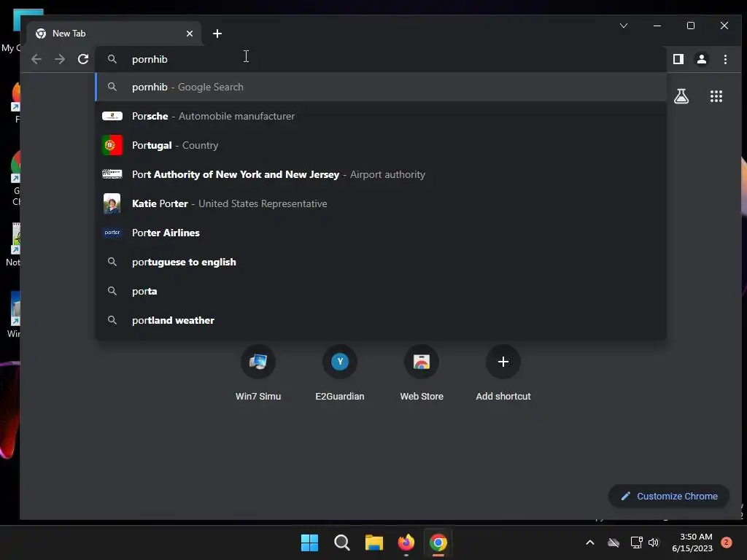Click inside the address bar text field
Screen dimensions: 747x560
point(381,59)
